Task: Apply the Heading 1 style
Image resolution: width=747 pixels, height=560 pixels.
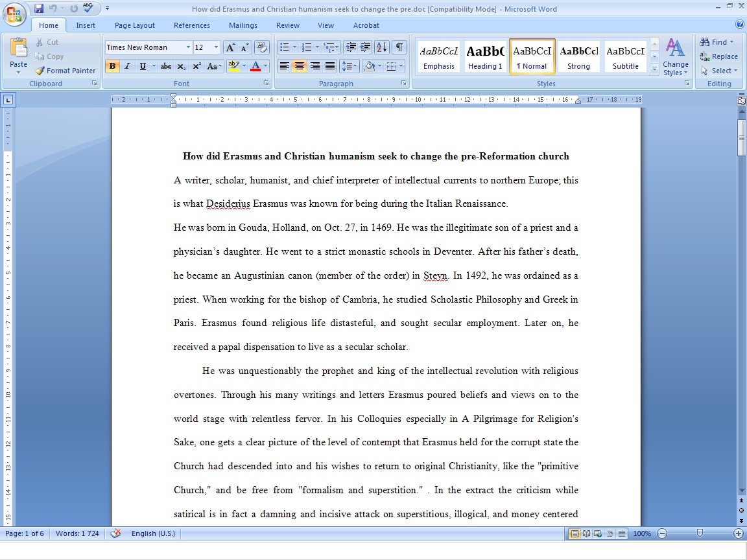Action: pos(485,56)
